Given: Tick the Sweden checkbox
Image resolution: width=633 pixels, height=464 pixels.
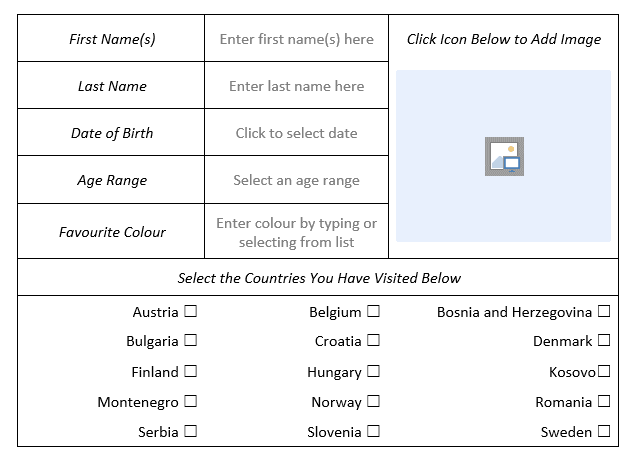Looking at the screenshot, I should [603, 432].
